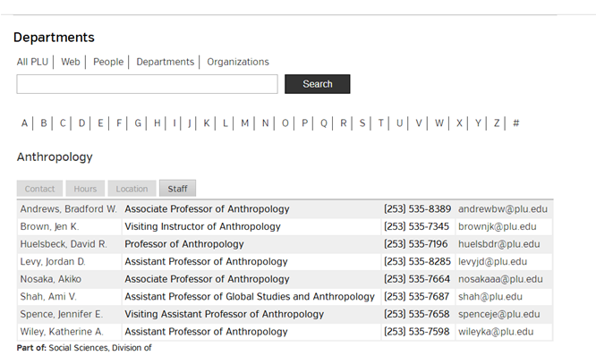Select the Location tab

132,189
